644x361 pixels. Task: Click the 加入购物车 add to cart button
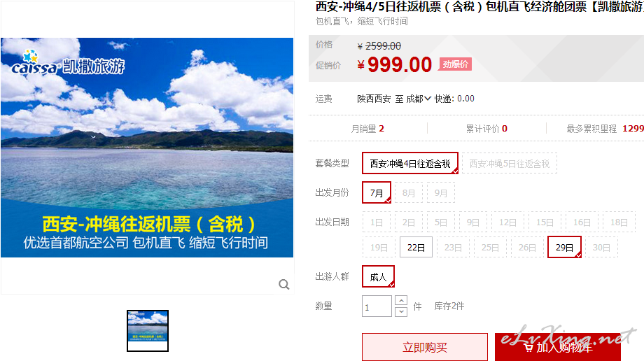pyautogui.click(x=558, y=348)
